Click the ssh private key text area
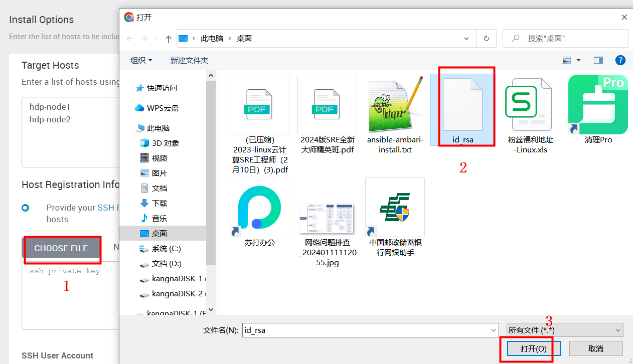This screenshot has height=364, width=633. tap(70, 296)
